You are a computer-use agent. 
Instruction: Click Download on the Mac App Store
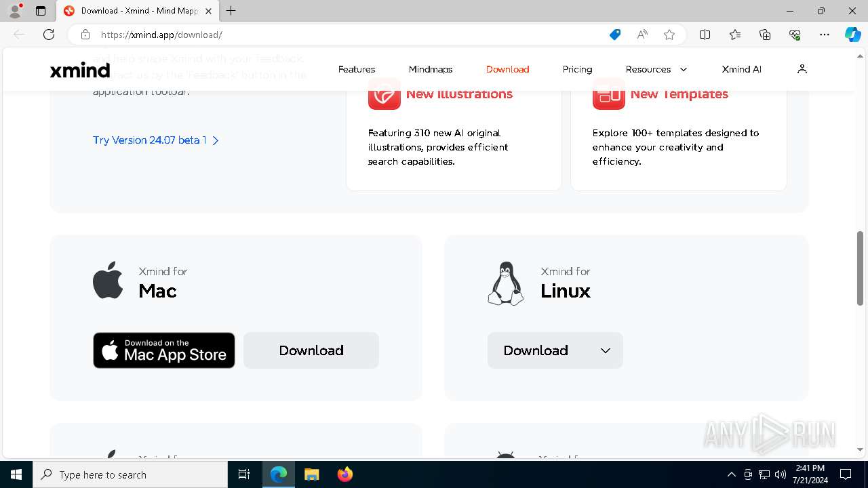[164, 350]
